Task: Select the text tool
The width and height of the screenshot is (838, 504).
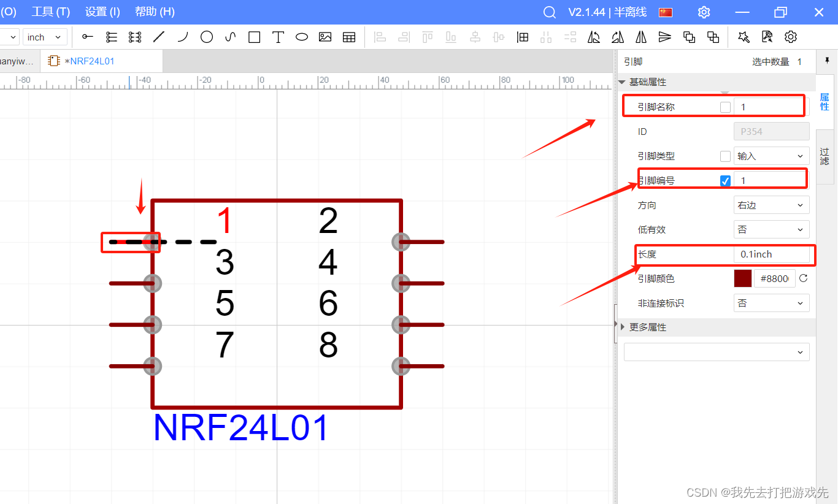Action: [278, 37]
